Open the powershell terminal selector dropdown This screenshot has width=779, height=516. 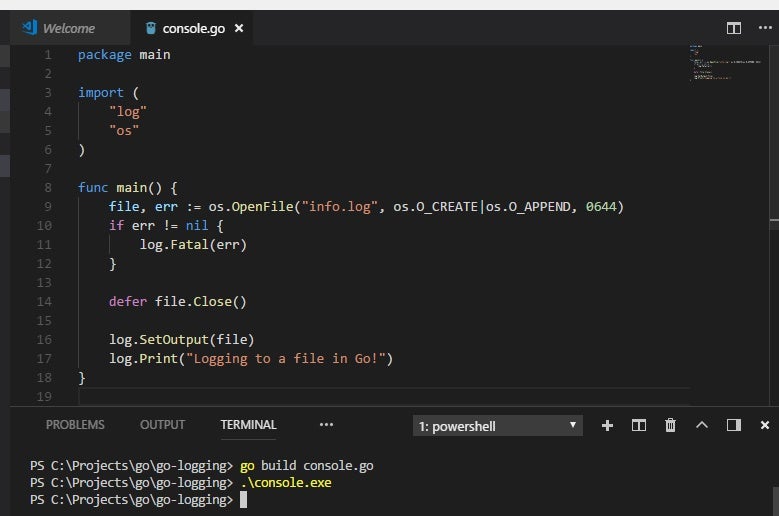pyautogui.click(x=498, y=426)
